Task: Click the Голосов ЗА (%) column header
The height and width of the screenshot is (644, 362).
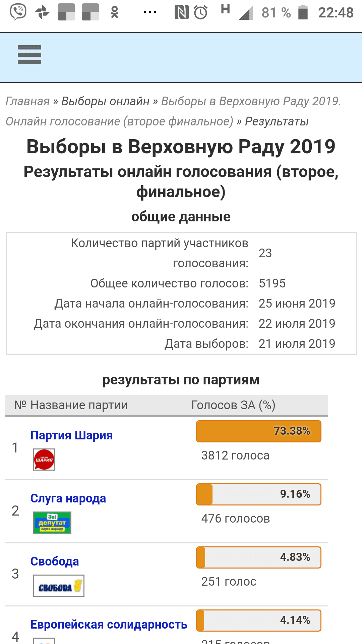Action: coord(233,405)
